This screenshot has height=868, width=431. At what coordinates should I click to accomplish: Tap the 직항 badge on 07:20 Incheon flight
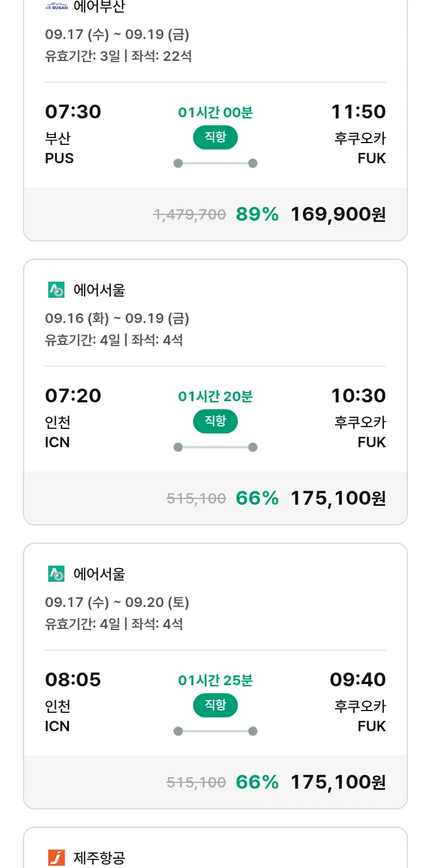click(215, 421)
